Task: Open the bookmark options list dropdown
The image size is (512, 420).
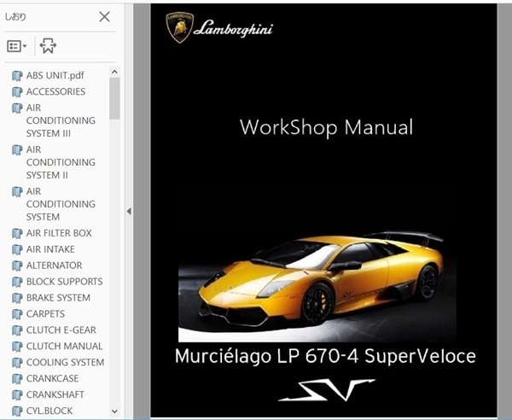Action: tap(17, 46)
